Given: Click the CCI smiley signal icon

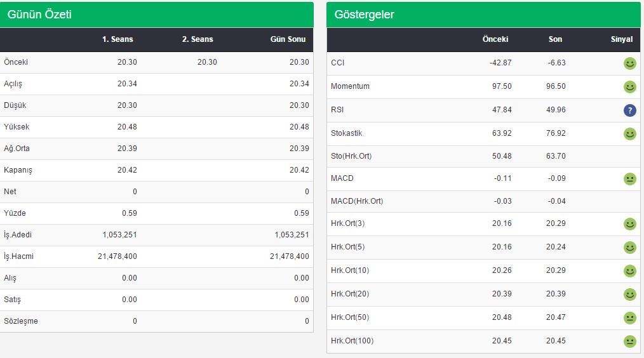Looking at the screenshot, I should [x=629, y=63].
